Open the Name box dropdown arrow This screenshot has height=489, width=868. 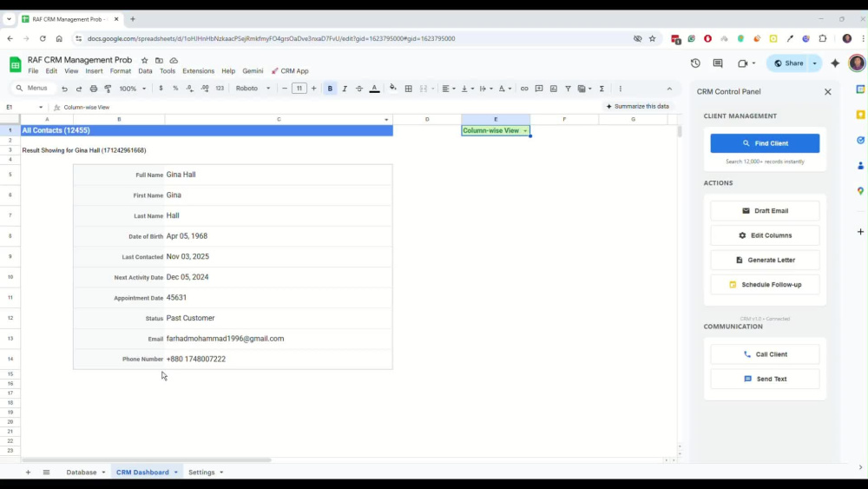(x=41, y=108)
